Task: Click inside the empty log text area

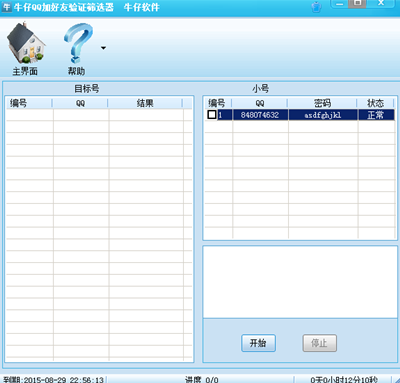Action: point(300,282)
